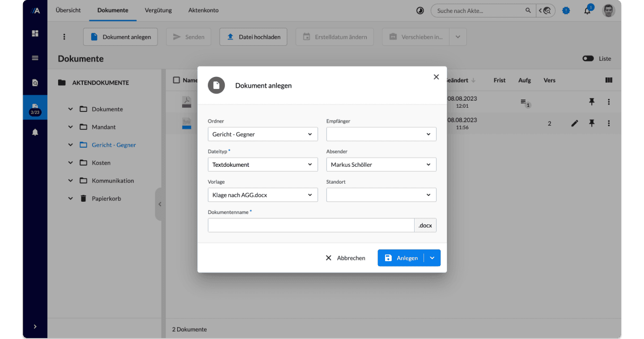Click the Word file icon in second row
This screenshot has height=339, width=644.
coord(186,123)
